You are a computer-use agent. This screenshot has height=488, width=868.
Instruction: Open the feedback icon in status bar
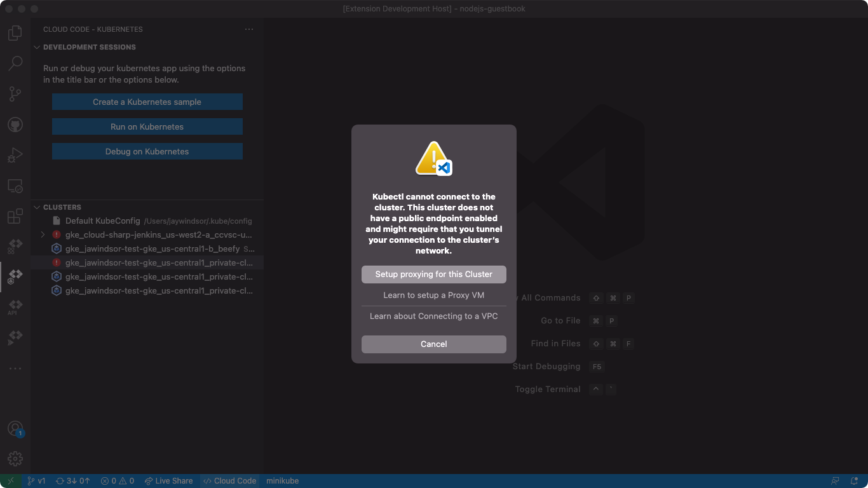[835, 481]
